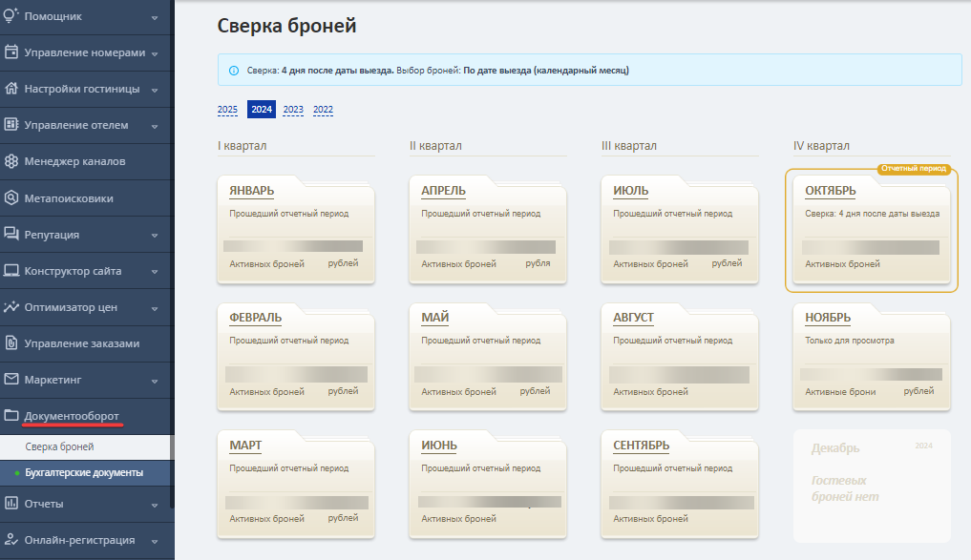Click the Менеджер каналов flower icon
This screenshot has height=560, width=971.
click(x=11, y=161)
